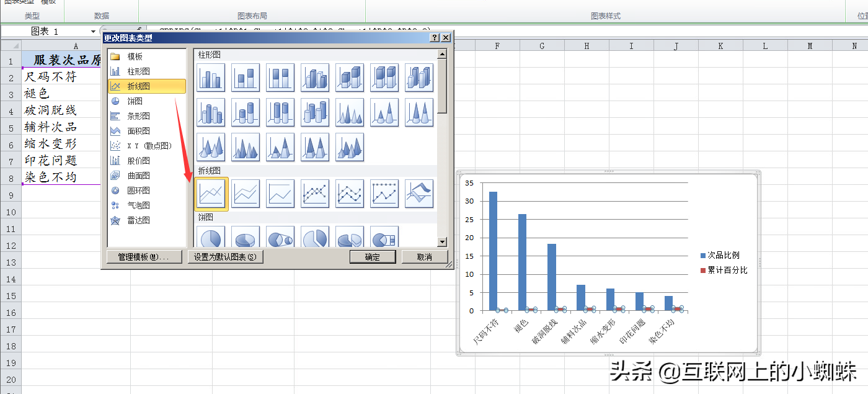Select the 100% stacked cylinder chart icon
This screenshot has width=868, height=394.
click(x=280, y=112)
